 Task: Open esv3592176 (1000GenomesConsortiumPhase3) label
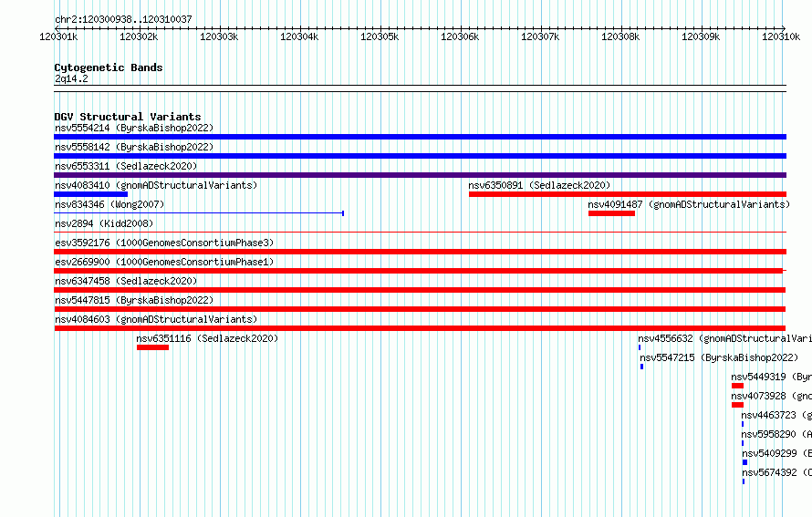point(164,243)
